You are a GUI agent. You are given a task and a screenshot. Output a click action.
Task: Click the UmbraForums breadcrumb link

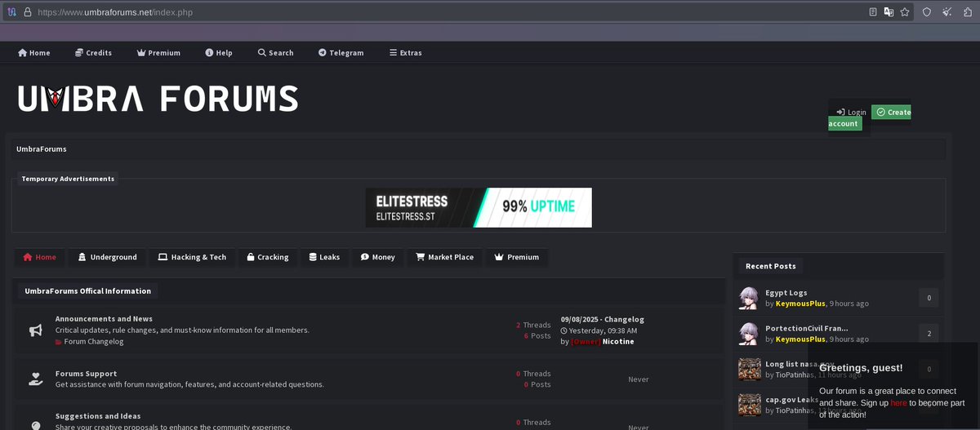tap(42, 149)
